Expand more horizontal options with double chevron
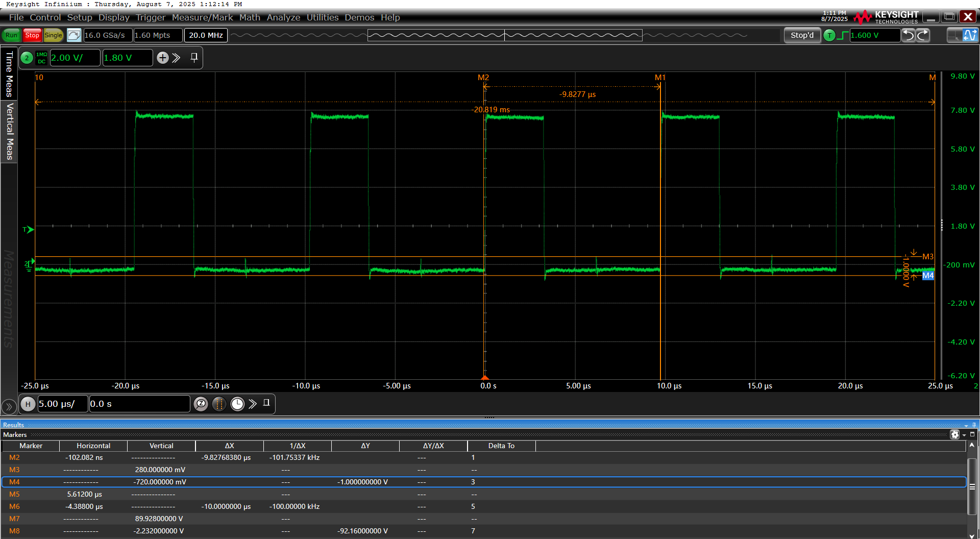 [253, 404]
